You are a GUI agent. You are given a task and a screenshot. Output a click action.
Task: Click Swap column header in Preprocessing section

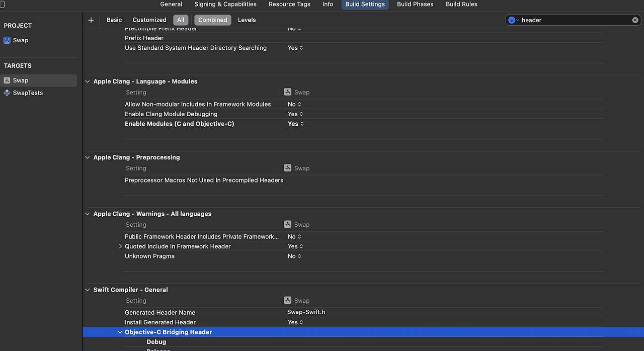297,168
